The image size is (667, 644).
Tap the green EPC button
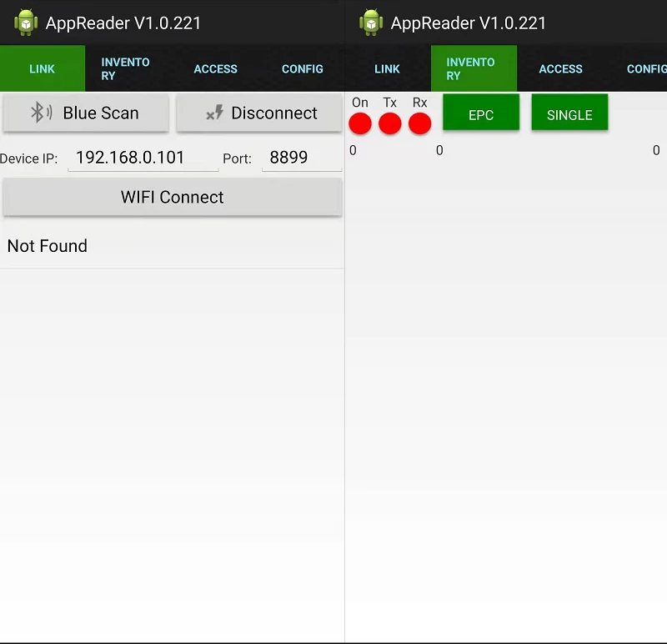pos(481,113)
